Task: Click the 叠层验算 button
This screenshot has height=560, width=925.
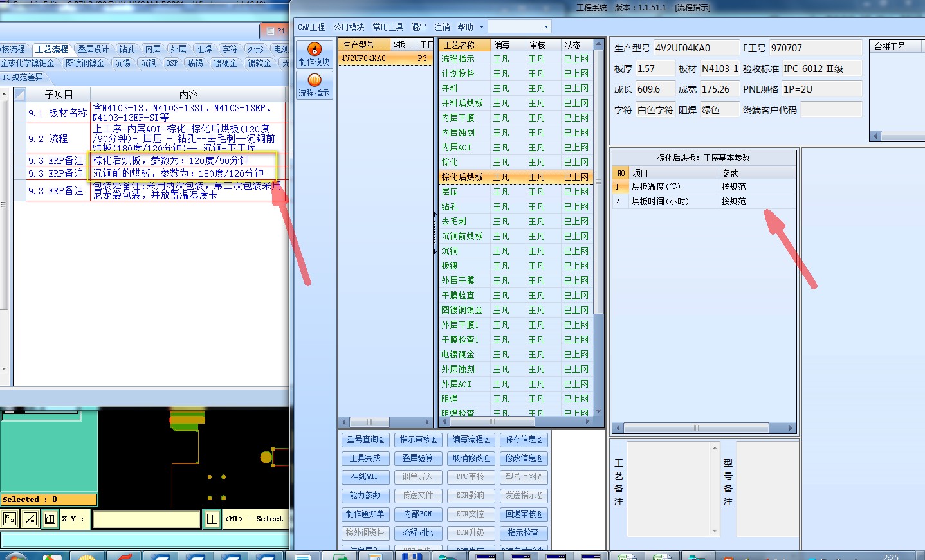Action: click(x=418, y=458)
